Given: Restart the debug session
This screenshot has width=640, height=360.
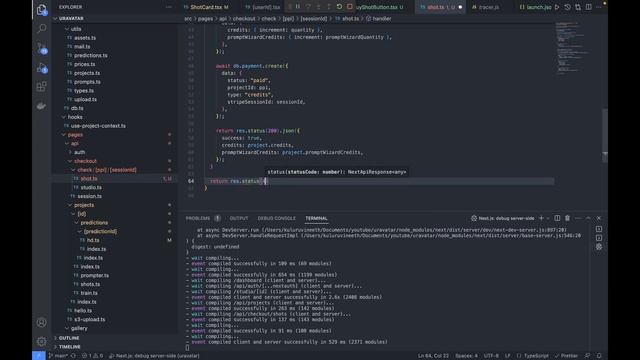Looking at the screenshot, I should tap(339, 7).
